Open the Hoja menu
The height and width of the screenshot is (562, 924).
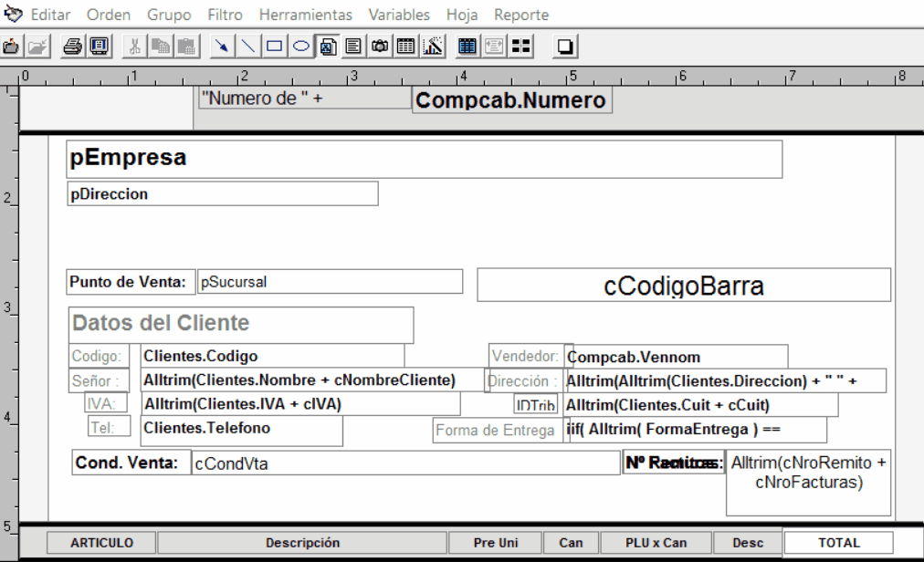pyautogui.click(x=462, y=15)
